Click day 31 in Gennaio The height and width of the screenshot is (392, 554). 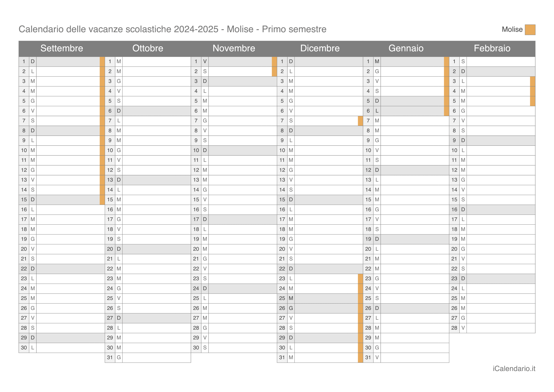368,357
